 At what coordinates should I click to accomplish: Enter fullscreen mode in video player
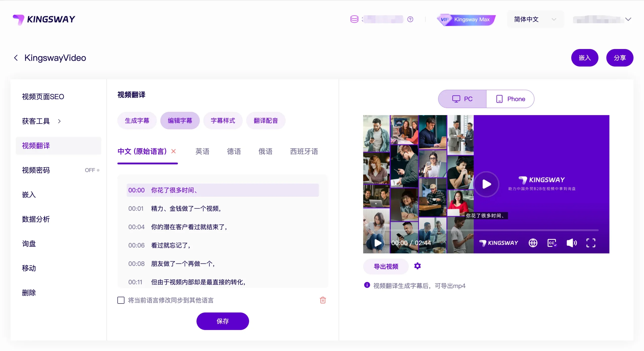(x=591, y=243)
